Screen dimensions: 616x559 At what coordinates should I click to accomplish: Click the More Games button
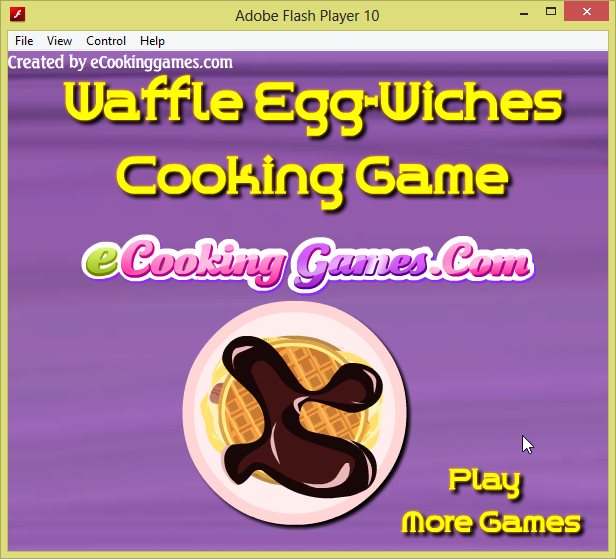(491, 523)
